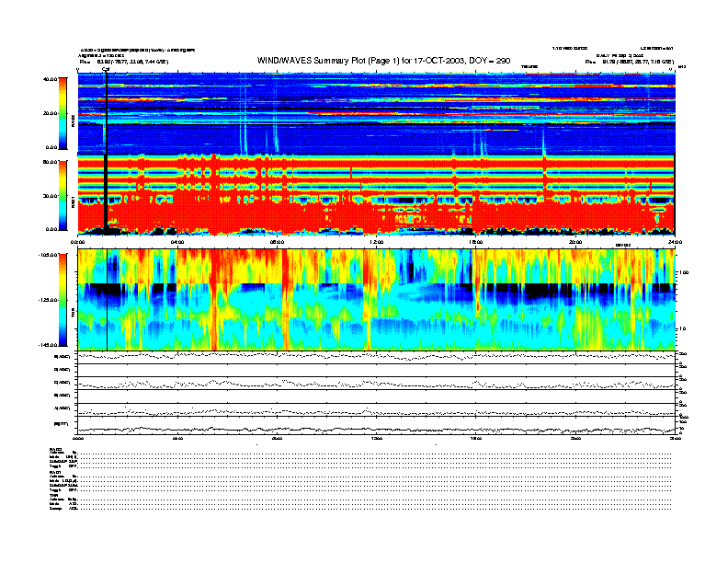This screenshot has width=728, height=563.
Task: Click the Cal marker label above RAD2
Action: [106, 69]
